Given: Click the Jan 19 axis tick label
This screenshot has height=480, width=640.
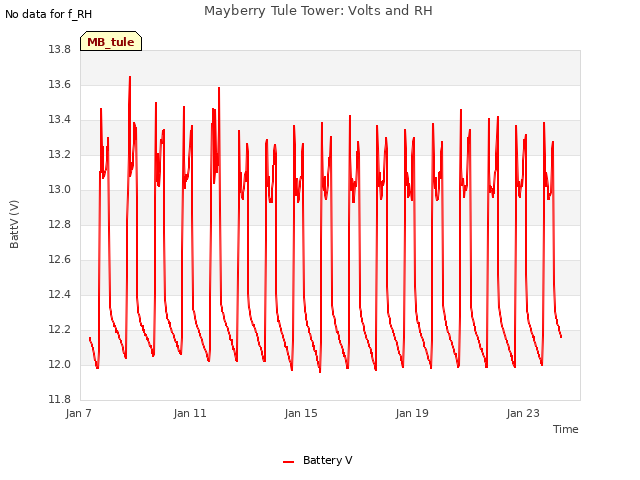Looking at the screenshot, I should pos(412,413).
